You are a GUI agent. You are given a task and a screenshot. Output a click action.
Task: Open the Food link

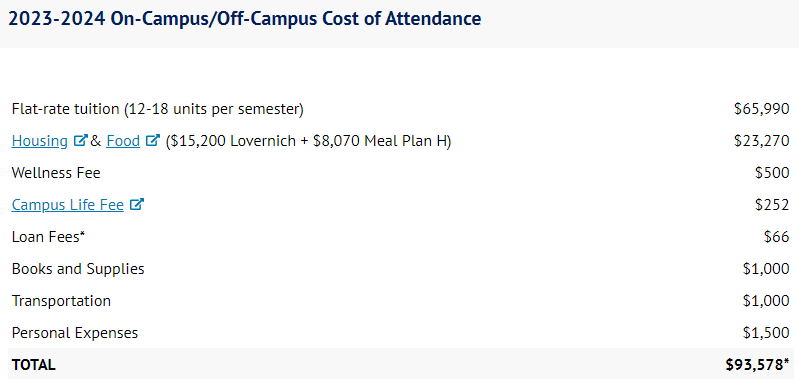(x=123, y=141)
